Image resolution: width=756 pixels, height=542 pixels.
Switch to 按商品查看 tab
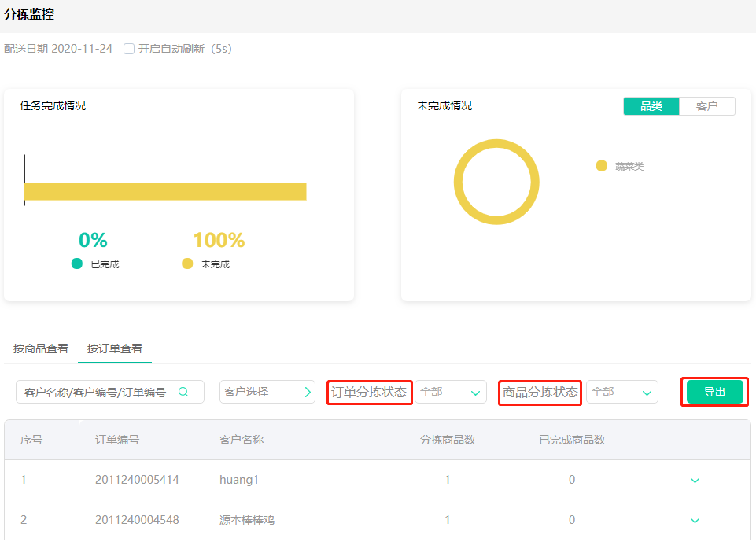tap(41, 348)
